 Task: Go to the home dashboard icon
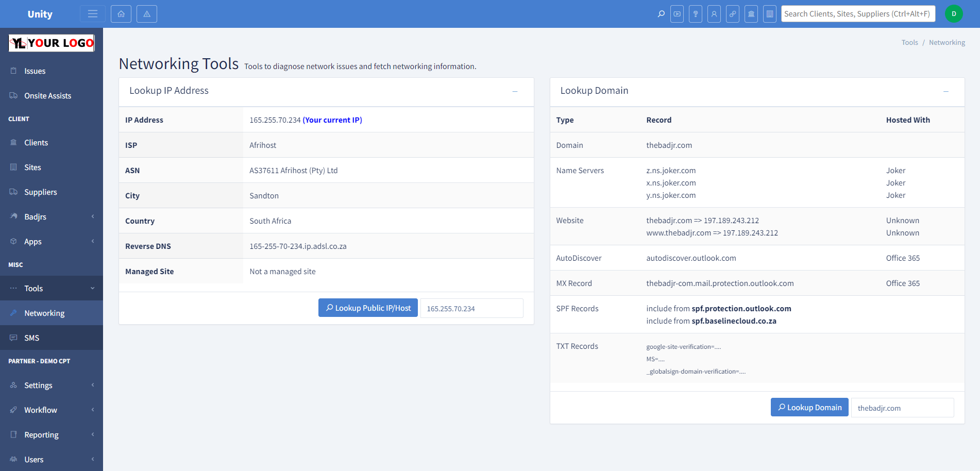tap(121, 14)
